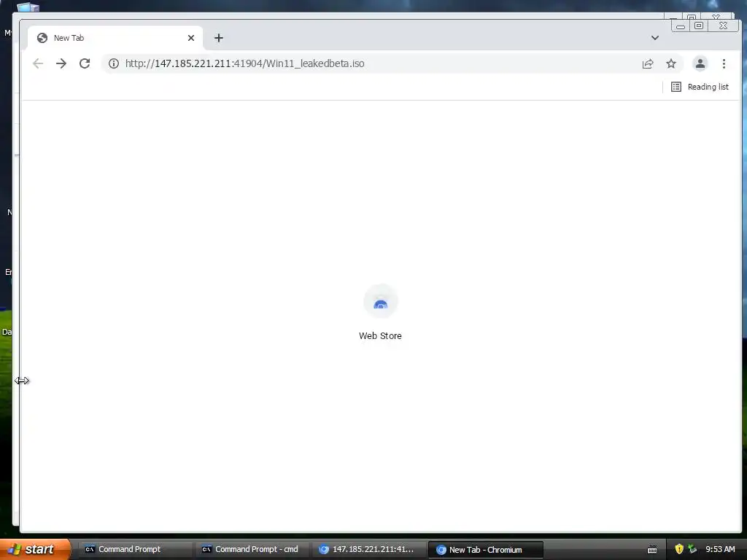747x560 pixels.
Task: Close the Chromium window
Action: click(x=723, y=26)
